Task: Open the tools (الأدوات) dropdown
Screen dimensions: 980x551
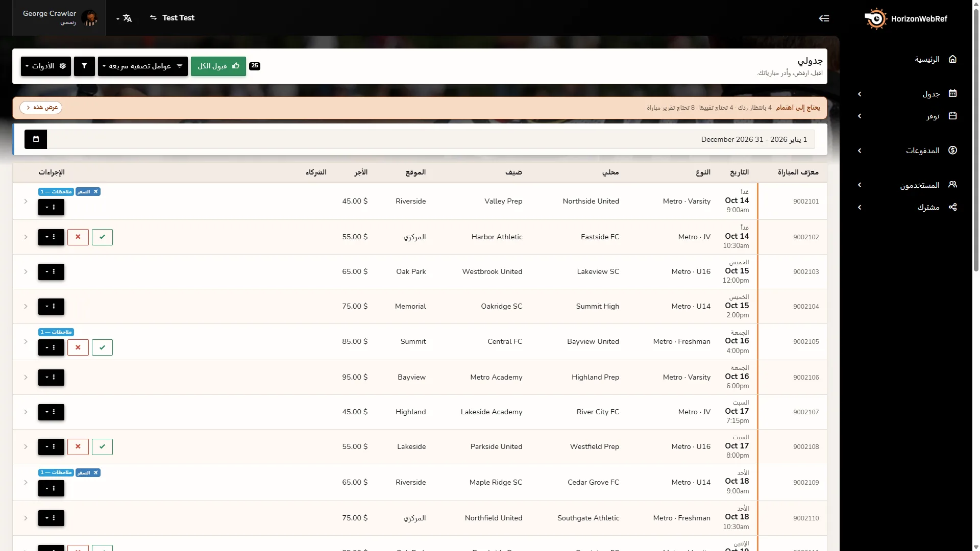Action: [46, 66]
